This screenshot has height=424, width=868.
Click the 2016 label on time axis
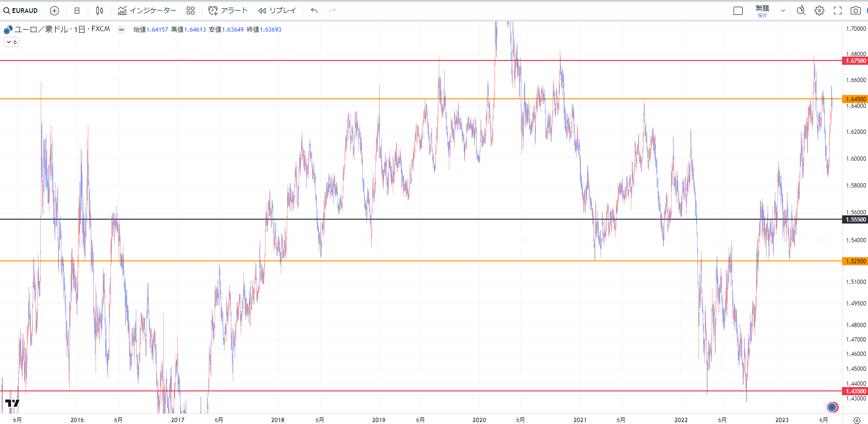(x=77, y=420)
